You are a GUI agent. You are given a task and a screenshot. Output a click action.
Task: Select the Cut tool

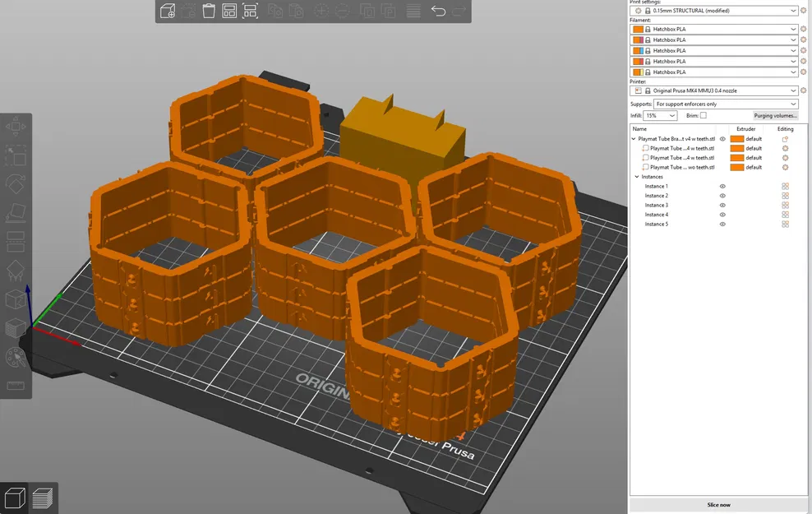point(16,242)
